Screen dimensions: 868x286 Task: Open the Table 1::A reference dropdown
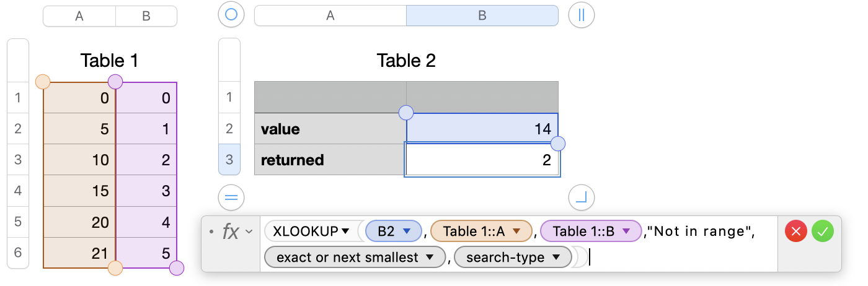point(516,232)
